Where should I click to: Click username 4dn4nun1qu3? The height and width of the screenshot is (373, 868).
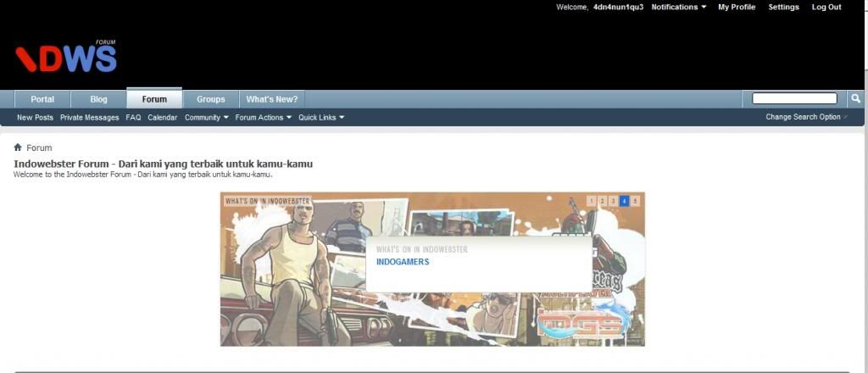point(618,7)
